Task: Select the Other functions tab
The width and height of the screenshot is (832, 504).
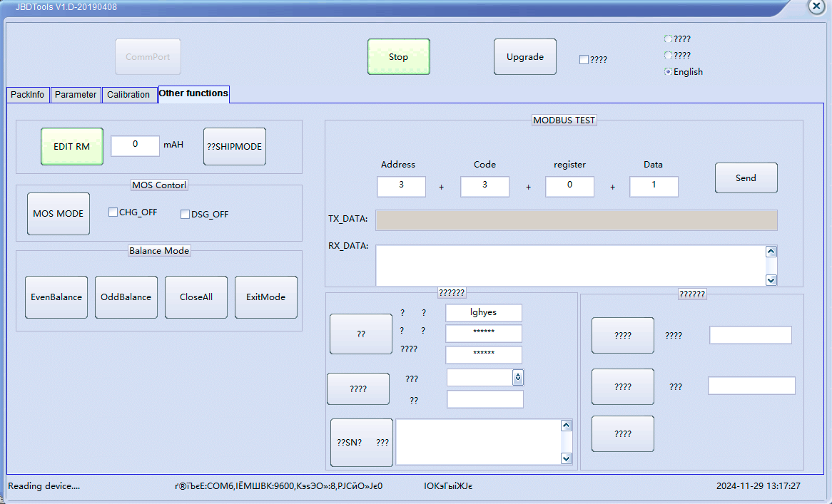Action: click(x=193, y=94)
